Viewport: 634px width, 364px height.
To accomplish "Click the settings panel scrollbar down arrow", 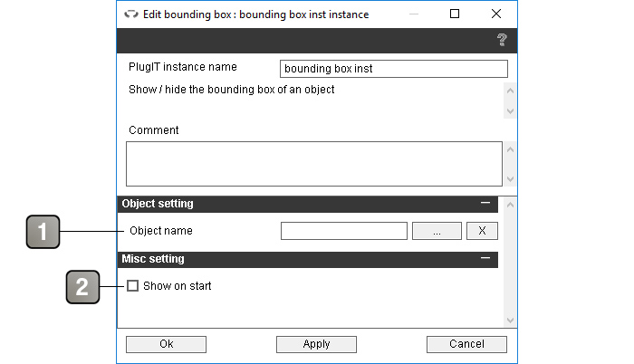I will (x=510, y=321).
